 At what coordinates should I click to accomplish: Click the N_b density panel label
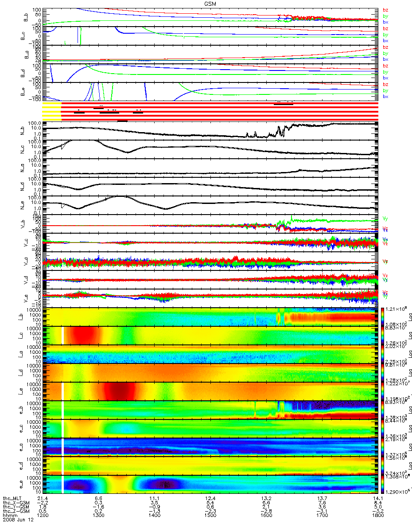tap(21, 130)
